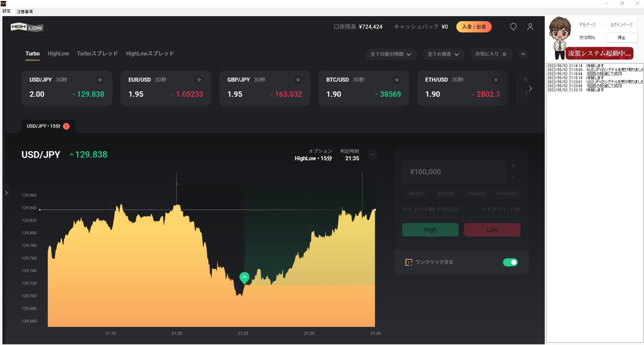Click the app icon in title bar
644x345 pixels.
[4, 4]
